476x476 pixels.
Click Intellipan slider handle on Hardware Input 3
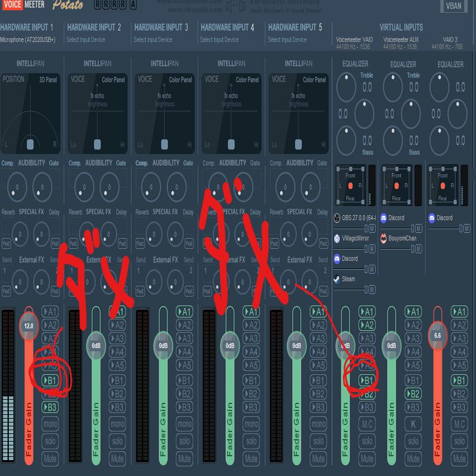[x=164, y=144]
